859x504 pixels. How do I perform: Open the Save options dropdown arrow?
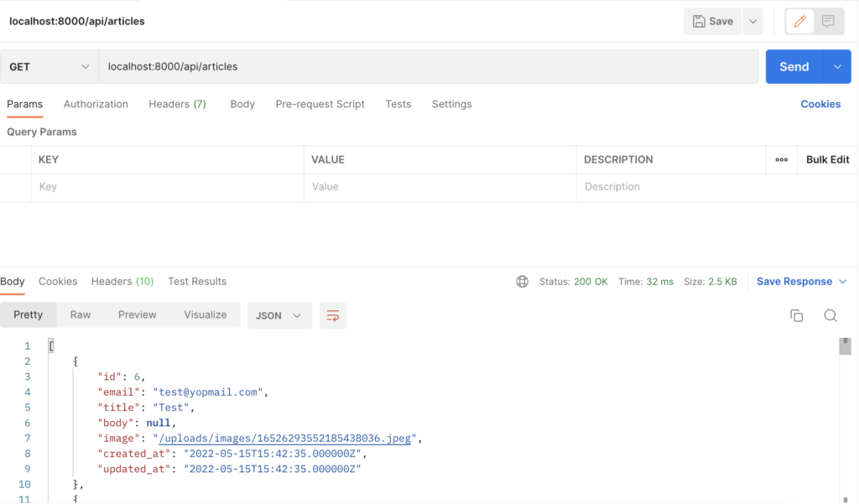[x=752, y=21]
